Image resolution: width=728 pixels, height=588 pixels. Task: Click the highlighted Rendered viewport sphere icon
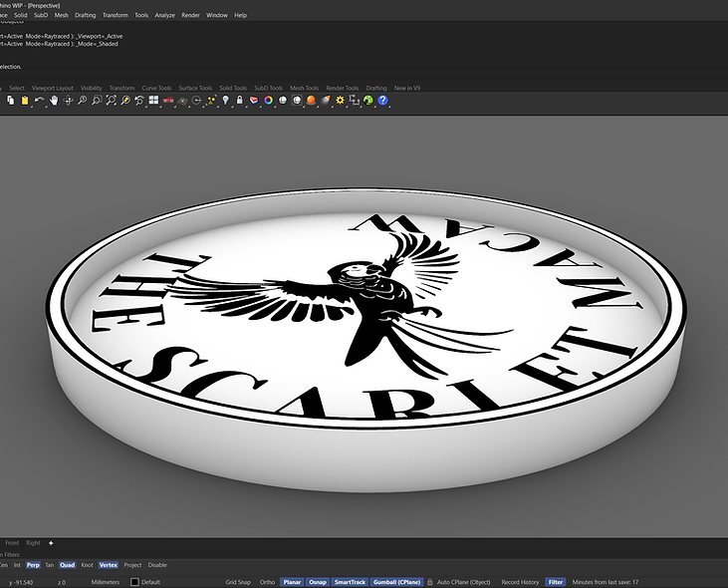coord(297,100)
